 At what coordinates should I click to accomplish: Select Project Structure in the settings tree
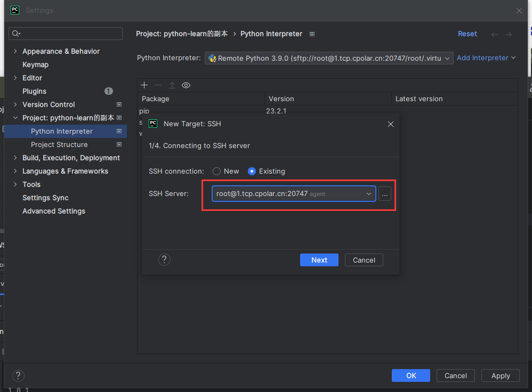[x=59, y=144]
